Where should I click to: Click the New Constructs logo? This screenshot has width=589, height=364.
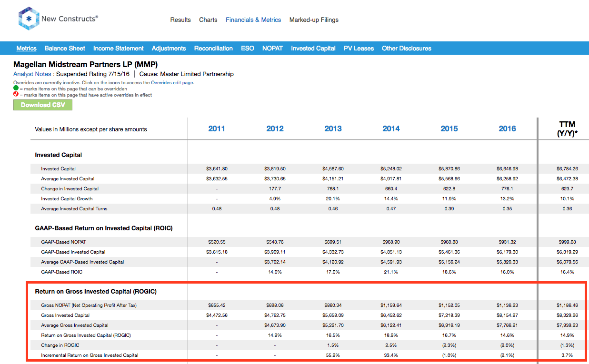[x=58, y=19]
